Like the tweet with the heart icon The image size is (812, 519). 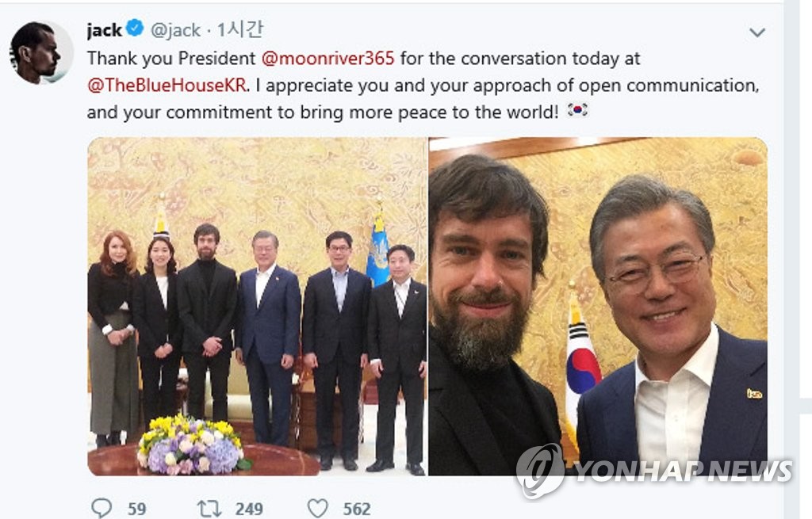317,508
